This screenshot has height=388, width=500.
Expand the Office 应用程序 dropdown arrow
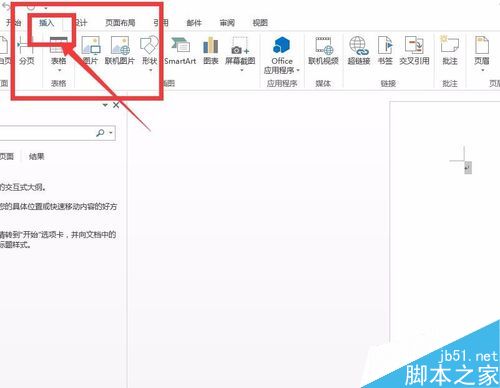[x=298, y=70]
